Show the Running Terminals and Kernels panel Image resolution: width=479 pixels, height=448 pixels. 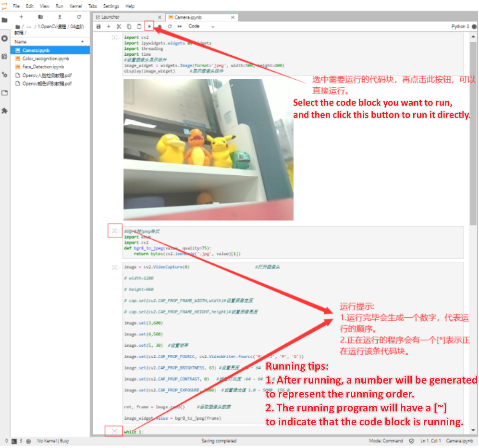pyautogui.click(x=5, y=38)
